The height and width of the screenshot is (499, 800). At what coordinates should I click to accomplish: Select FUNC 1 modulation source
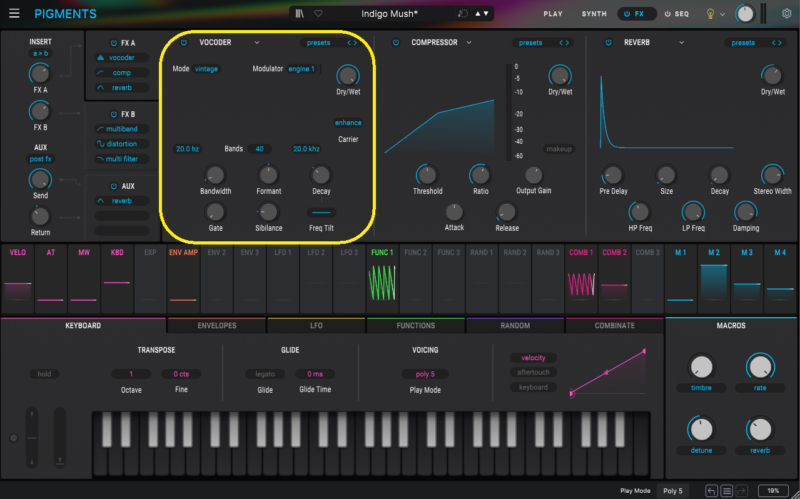coord(382,279)
